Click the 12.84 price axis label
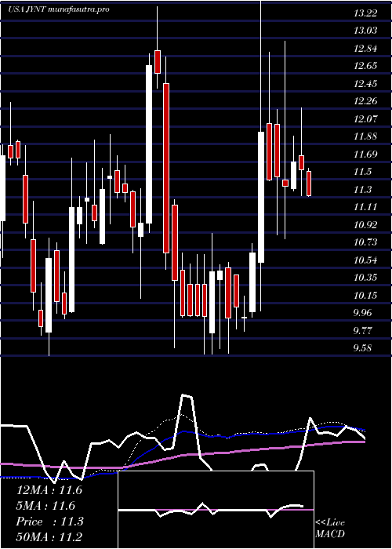The image size is (392, 549). (x=365, y=49)
